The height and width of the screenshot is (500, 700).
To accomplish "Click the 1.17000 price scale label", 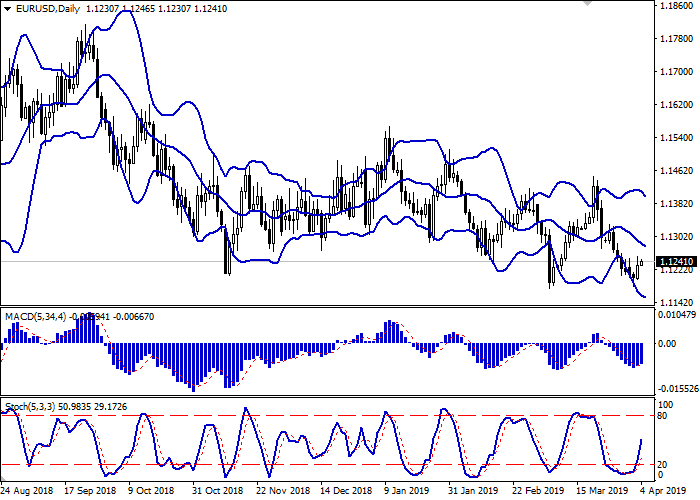I will tap(676, 72).
